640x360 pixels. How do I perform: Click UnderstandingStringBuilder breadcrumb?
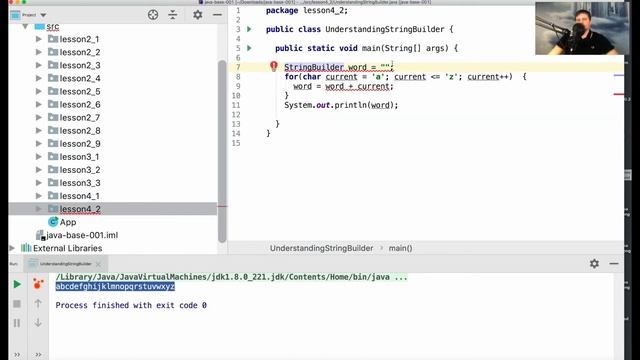click(x=321, y=248)
